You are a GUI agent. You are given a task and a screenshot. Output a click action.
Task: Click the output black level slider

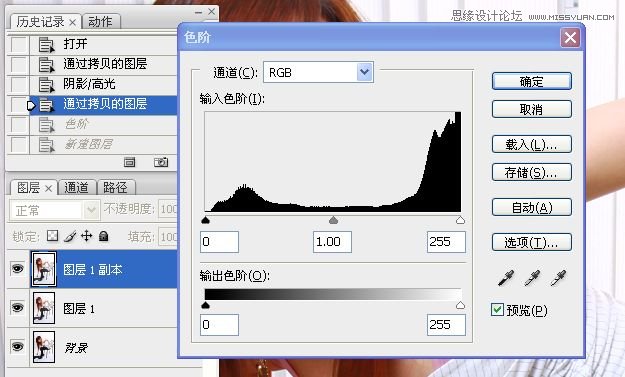[x=206, y=305]
